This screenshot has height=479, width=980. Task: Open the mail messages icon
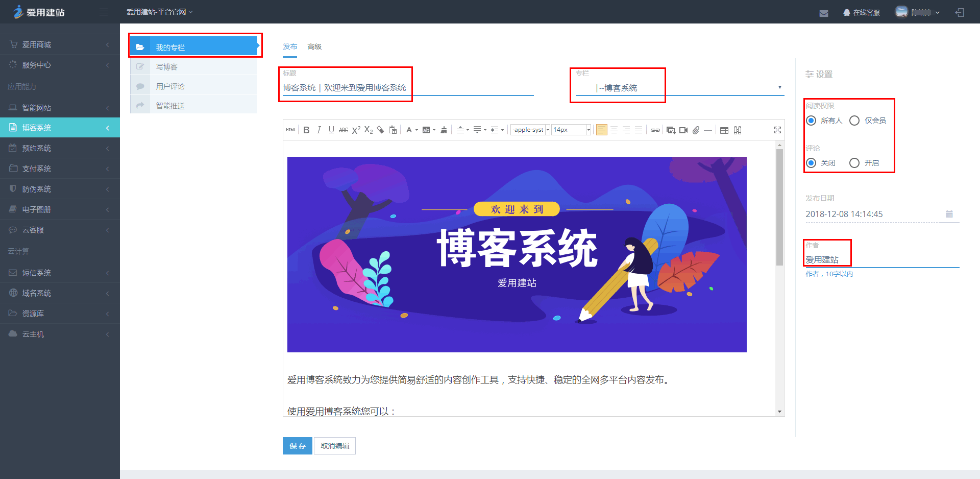click(x=824, y=13)
